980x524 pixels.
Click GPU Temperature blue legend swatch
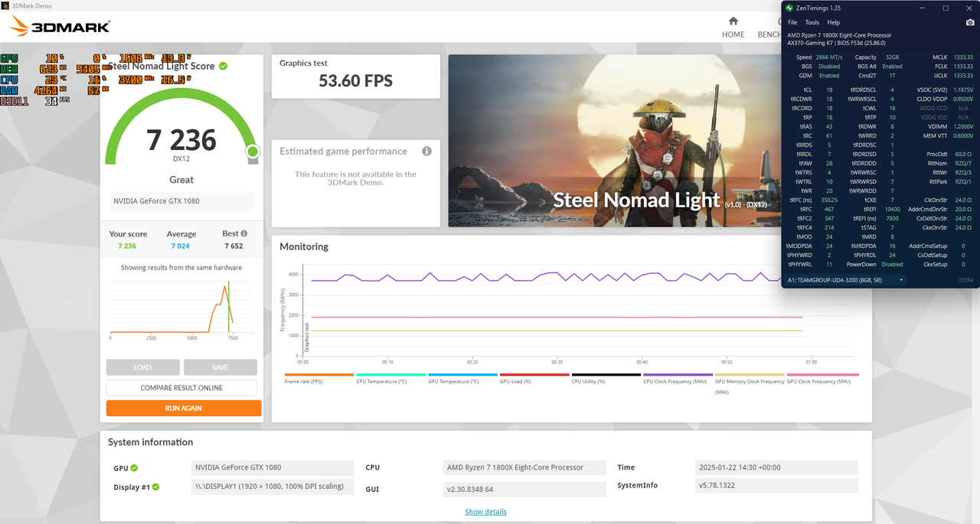(x=462, y=375)
